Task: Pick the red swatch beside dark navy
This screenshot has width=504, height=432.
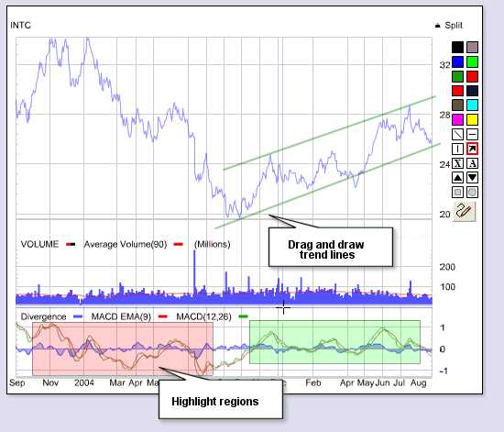Action: click(x=457, y=91)
